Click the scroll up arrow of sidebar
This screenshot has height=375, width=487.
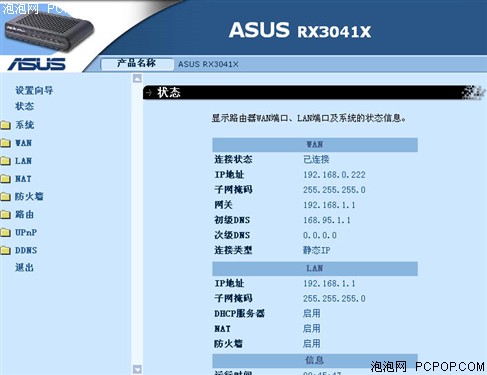(137, 79)
